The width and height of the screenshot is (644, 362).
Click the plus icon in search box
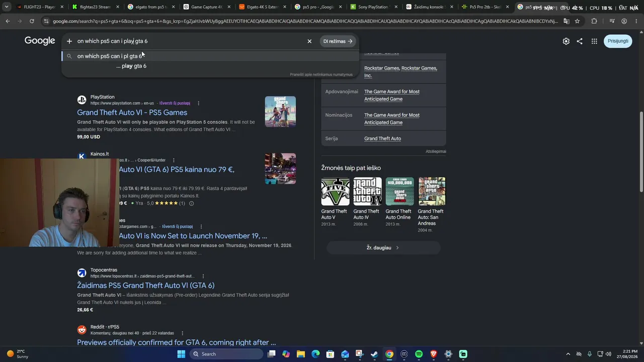point(69,41)
